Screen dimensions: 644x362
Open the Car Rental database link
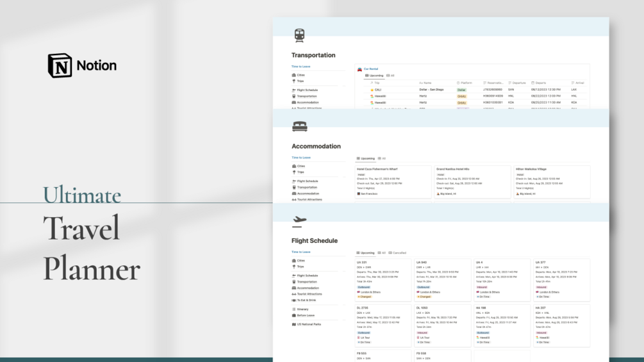[x=371, y=69]
